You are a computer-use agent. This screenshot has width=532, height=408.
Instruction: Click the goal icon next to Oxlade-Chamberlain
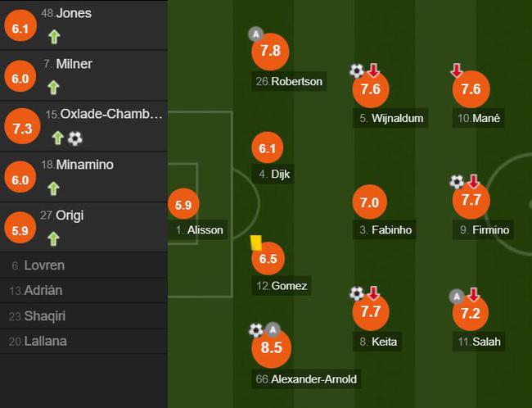coord(75,138)
